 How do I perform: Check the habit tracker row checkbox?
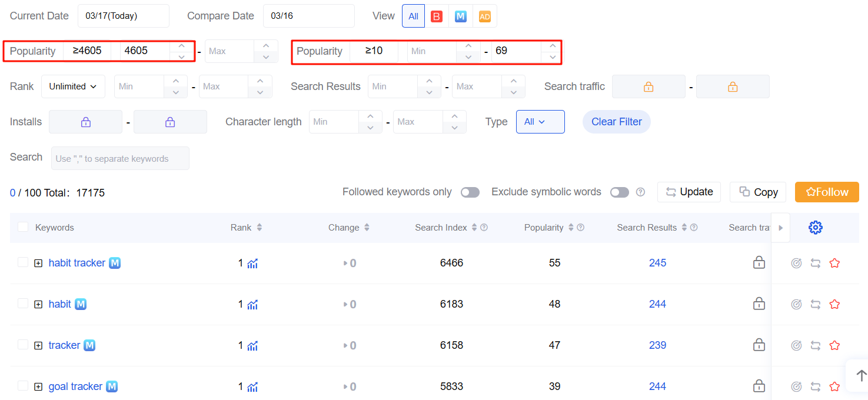23,262
